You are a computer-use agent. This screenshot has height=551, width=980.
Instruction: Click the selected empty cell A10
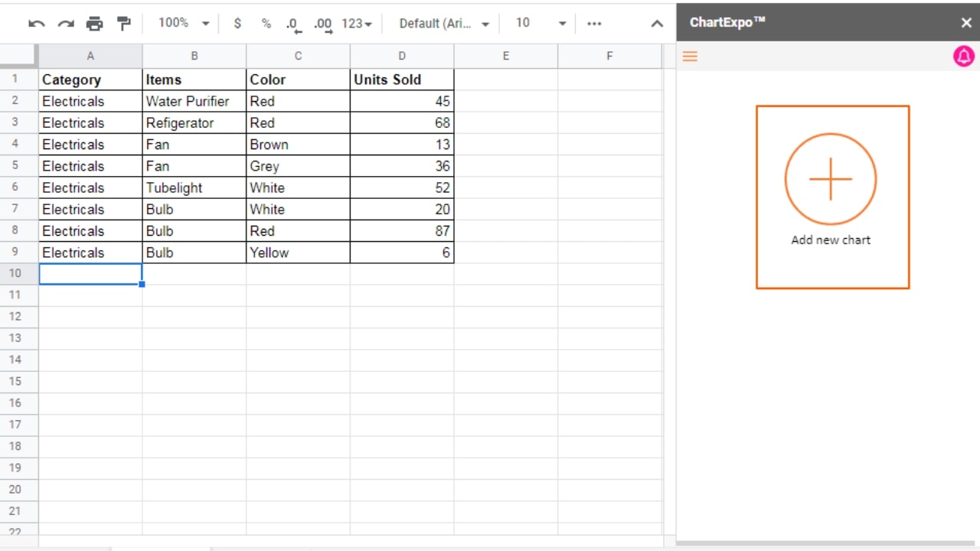tap(90, 274)
